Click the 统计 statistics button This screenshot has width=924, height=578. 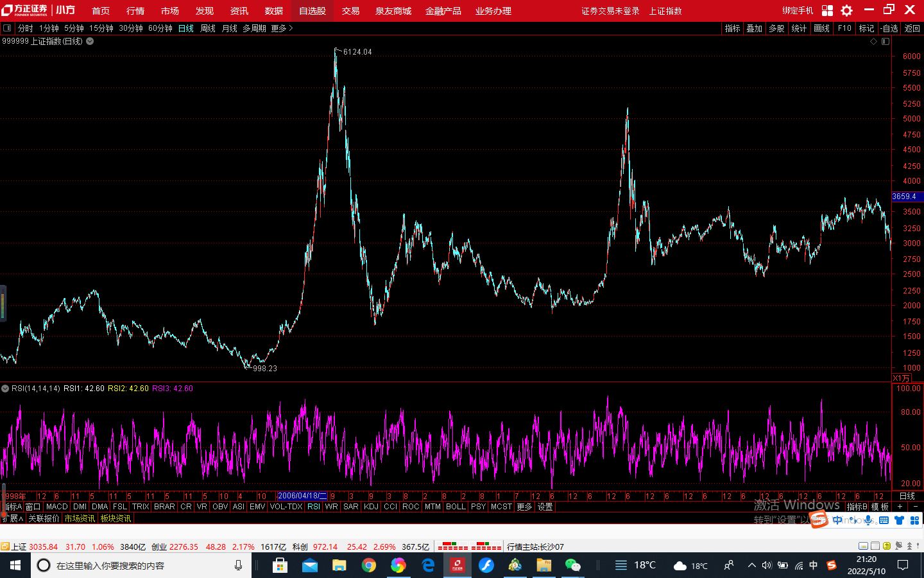tap(800, 28)
